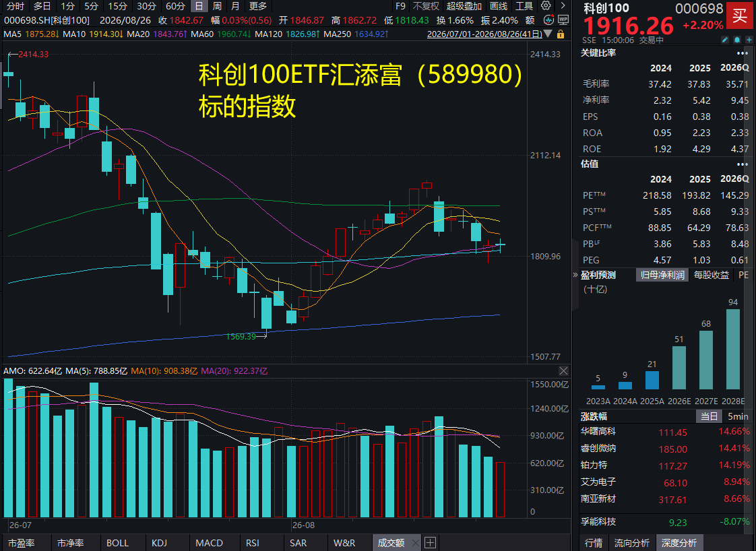Select 当日 in 涨跌幅 ranking
756x551 pixels.
[709, 416]
